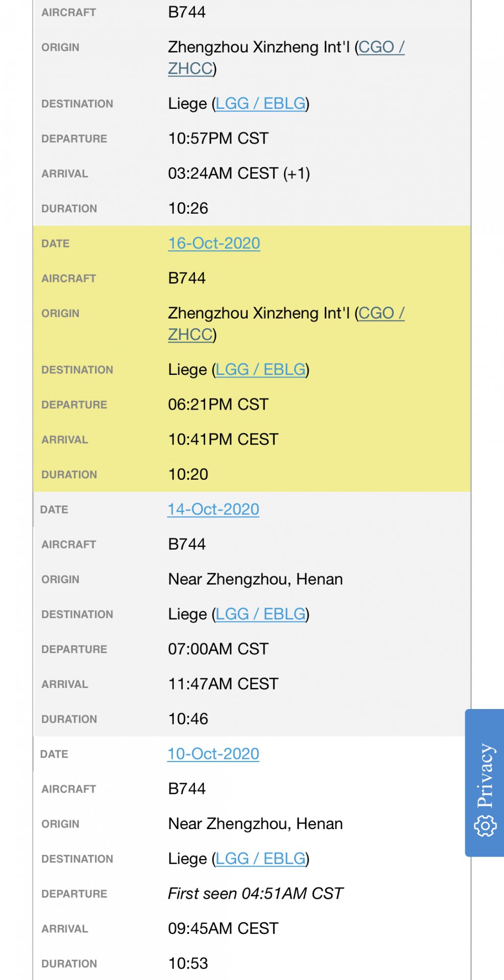
Task: Open LGG / EBLG link in 16-Oct flight
Action: (261, 369)
